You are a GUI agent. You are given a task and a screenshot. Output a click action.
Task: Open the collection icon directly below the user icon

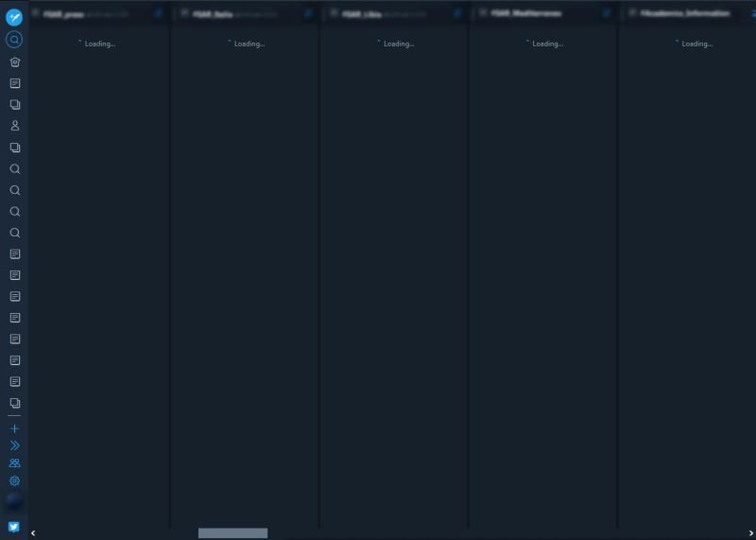pyautogui.click(x=15, y=148)
